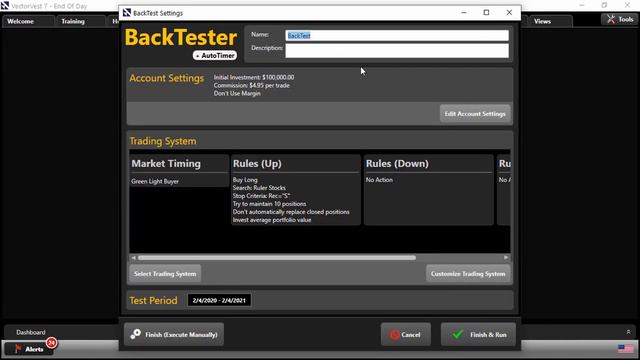This screenshot has height=360, width=640.
Task: Click Select Trading System button
Action: point(165,274)
